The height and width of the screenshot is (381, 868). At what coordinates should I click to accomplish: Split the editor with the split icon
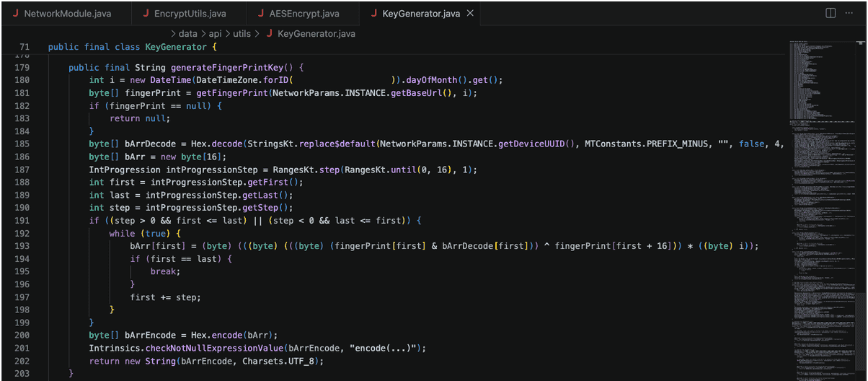point(831,14)
